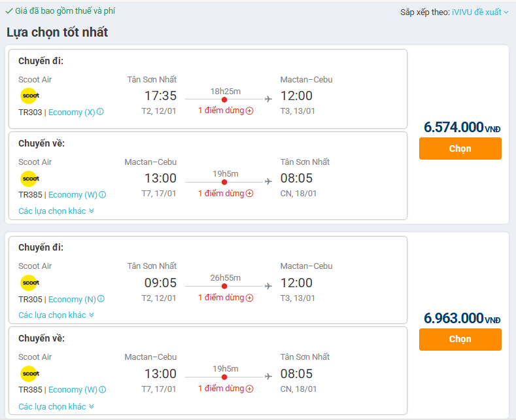
Task: Click plus icon on TR305 stop info
Action: click(x=250, y=298)
